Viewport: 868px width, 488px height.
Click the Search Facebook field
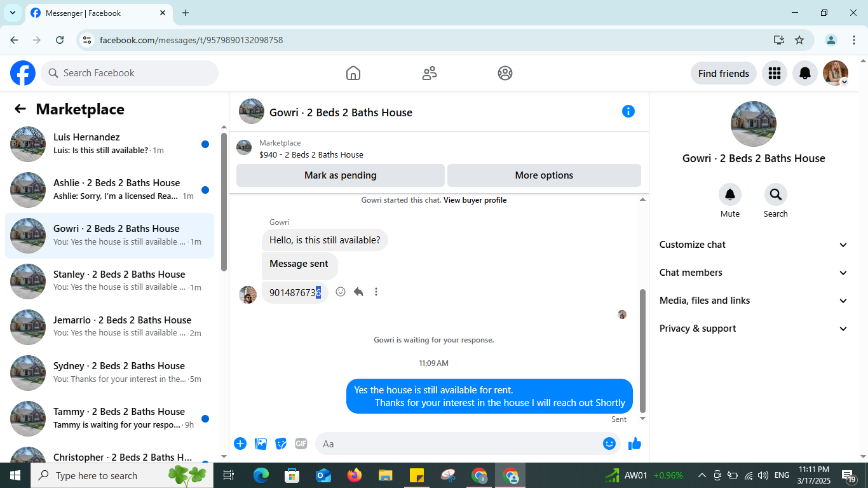coord(130,73)
